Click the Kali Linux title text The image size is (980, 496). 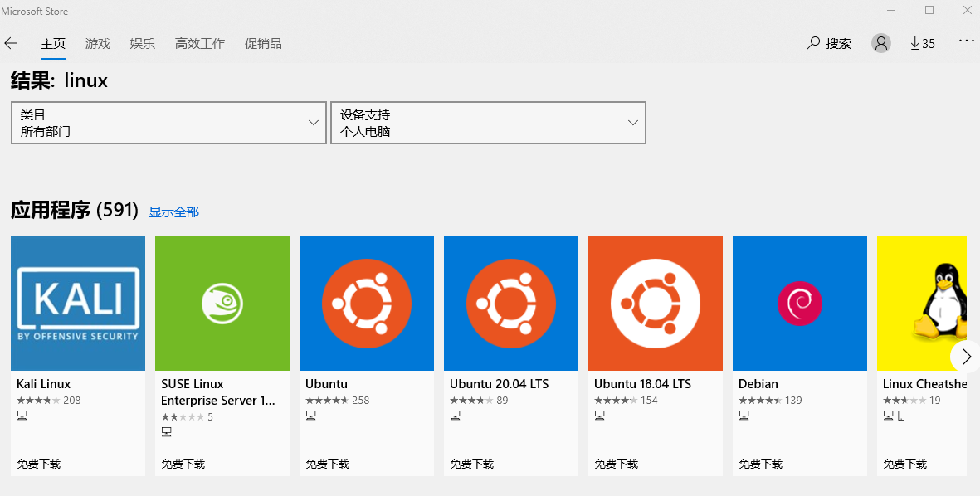(44, 383)
